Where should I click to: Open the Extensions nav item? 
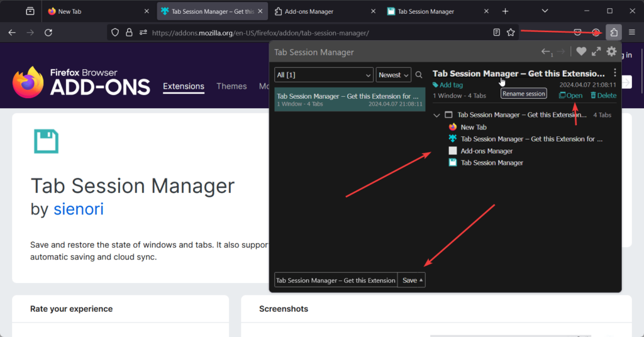184,86
